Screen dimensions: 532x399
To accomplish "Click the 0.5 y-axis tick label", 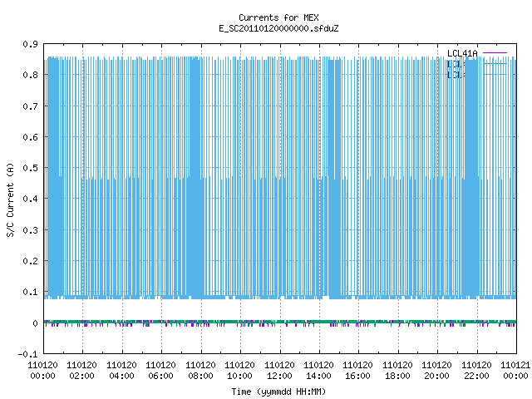I will coord(30,168).
